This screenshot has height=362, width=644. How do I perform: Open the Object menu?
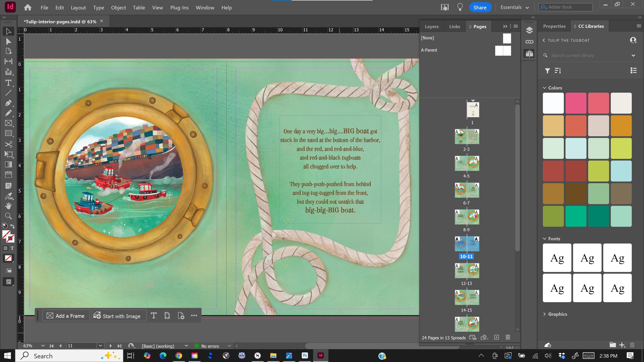tap(118, 8)
